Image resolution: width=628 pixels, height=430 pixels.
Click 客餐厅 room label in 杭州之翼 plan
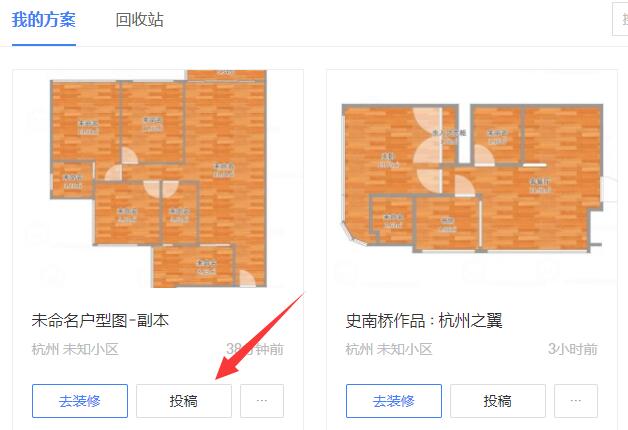click(x=540, y=181)
